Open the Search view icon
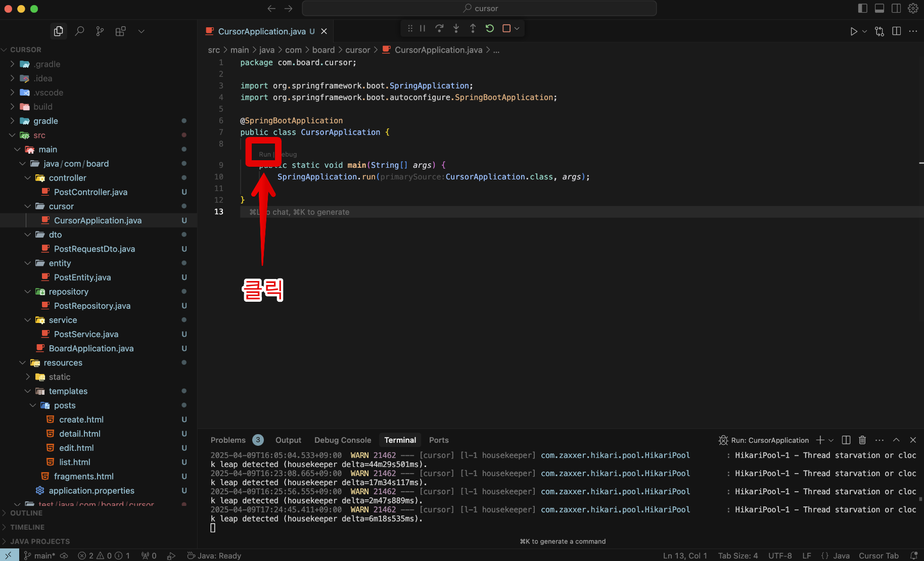 [x=79, y=31]
